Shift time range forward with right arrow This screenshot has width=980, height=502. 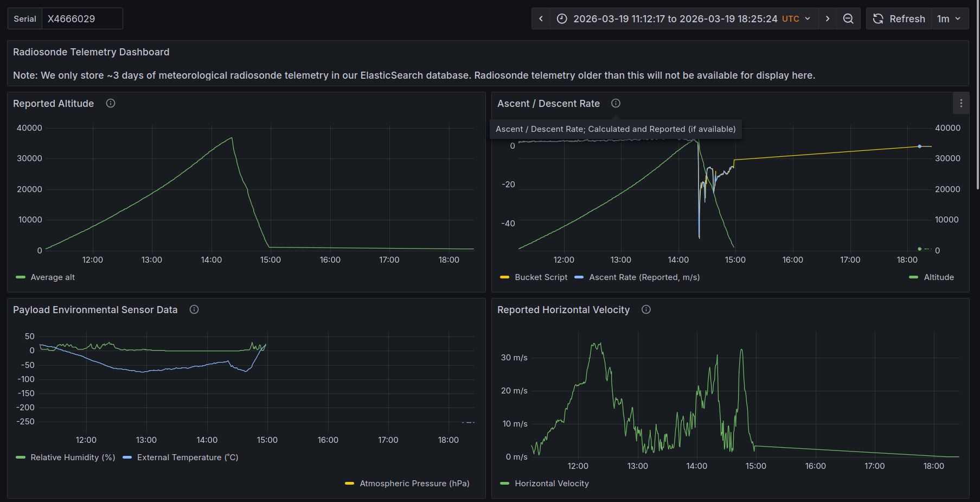(827, 18)
